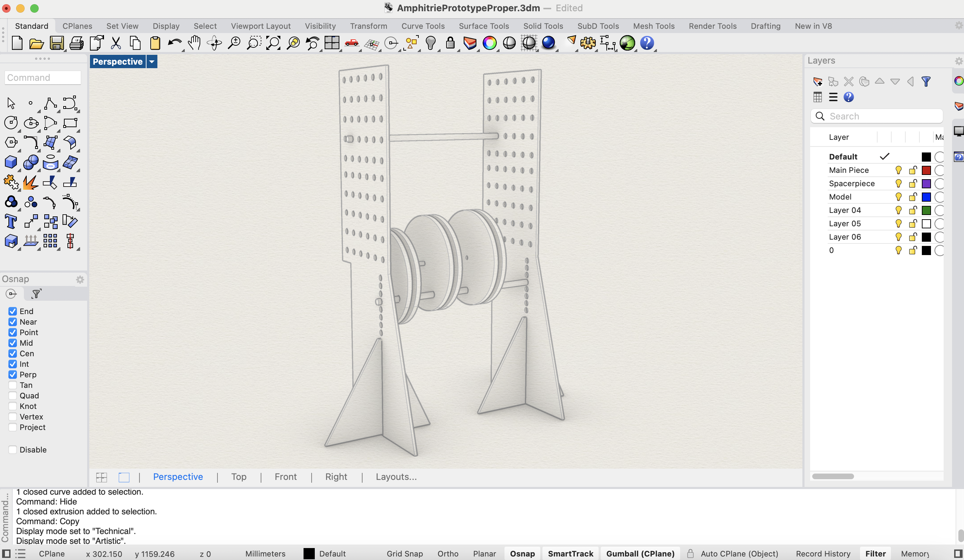Select the Pan hand tool
Image resolution: width=964 pixels, height=560 pixels.
tap(194, 43)
